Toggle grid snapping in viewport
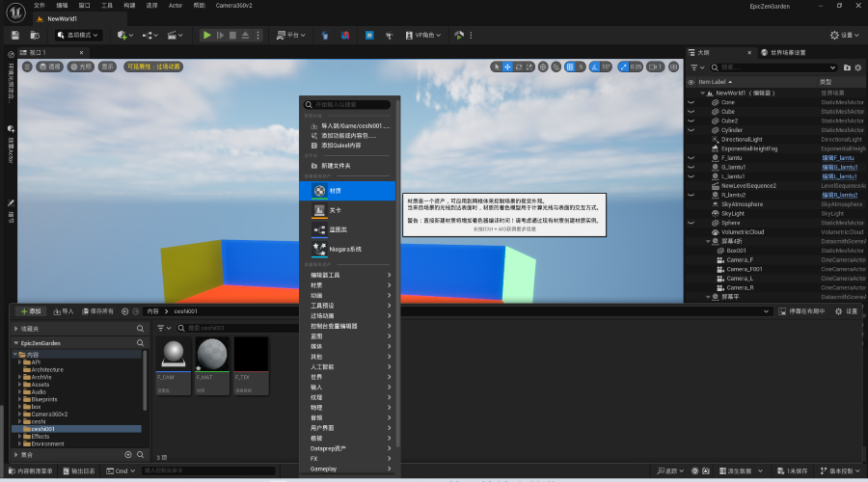This screenshot has width=868, height=482. point(570,67)
